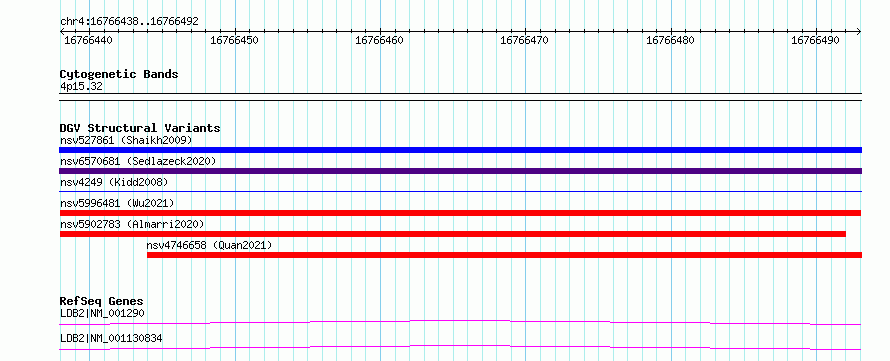Screen dimensions: 890x361
Task: Click the chr4:16766438..16766492 coordinate label
Action: (x=129, y=22)
